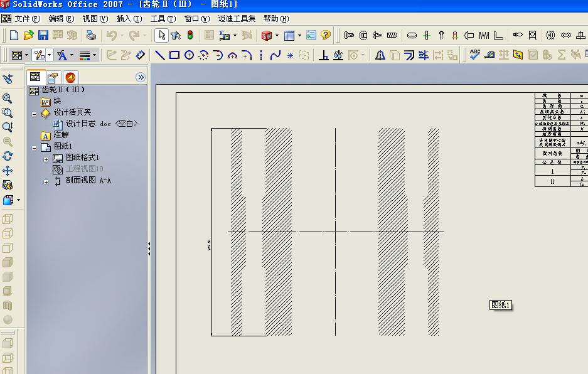Select the root 齿轮II (III) tree item
Screen dimensions: 588x374
pyautogui.click(x=63, y=90)
